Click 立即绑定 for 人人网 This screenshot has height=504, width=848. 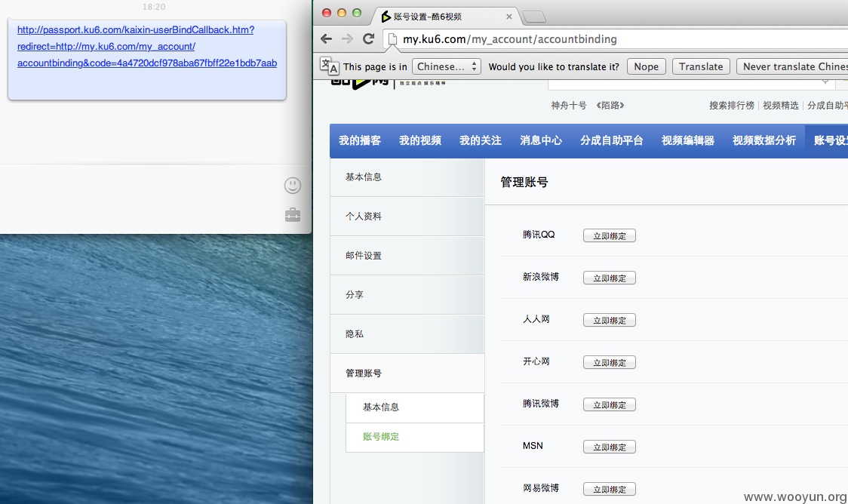610,320
